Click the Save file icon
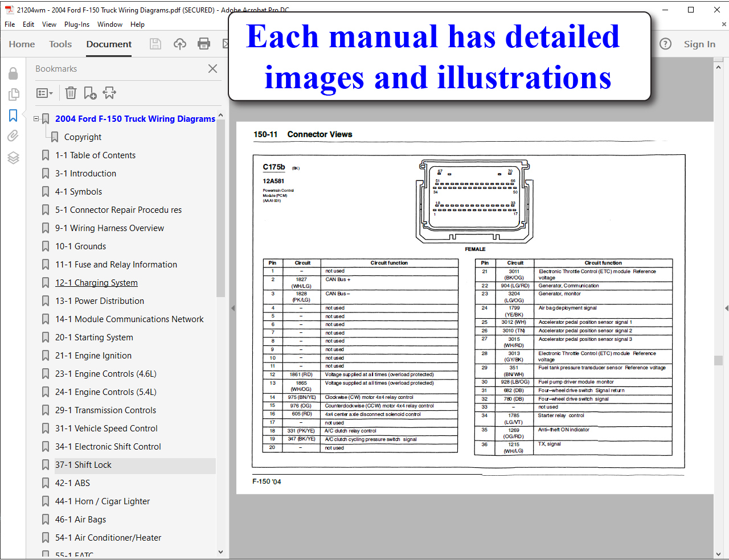Image resolution: width=729 pixels, height=560 pixels. [155, 44]
